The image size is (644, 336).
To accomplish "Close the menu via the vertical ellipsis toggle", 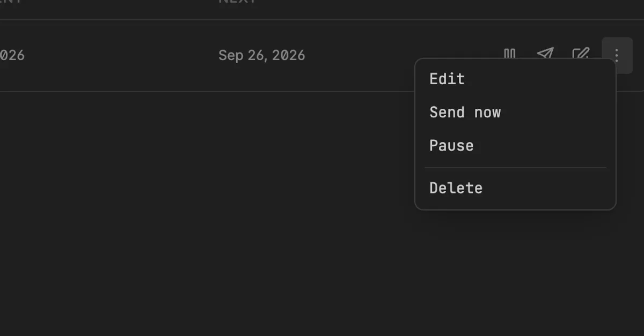I will (x=617, y=55).
